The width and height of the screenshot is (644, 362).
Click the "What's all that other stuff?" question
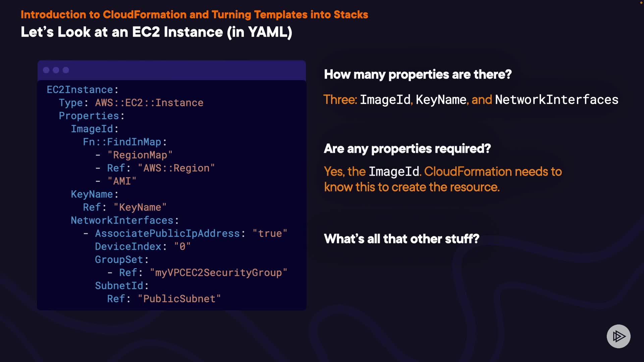click(401, 239)
